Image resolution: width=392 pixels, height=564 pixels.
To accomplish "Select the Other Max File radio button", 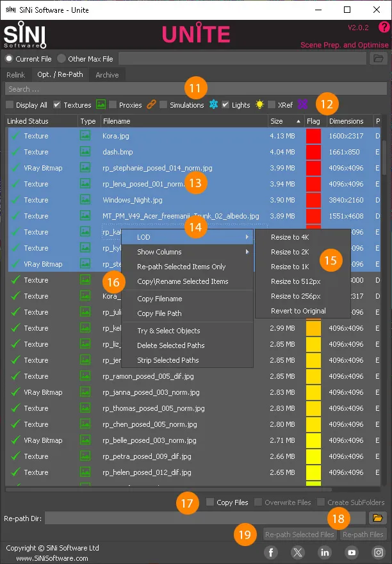I will tap(61, 58).
